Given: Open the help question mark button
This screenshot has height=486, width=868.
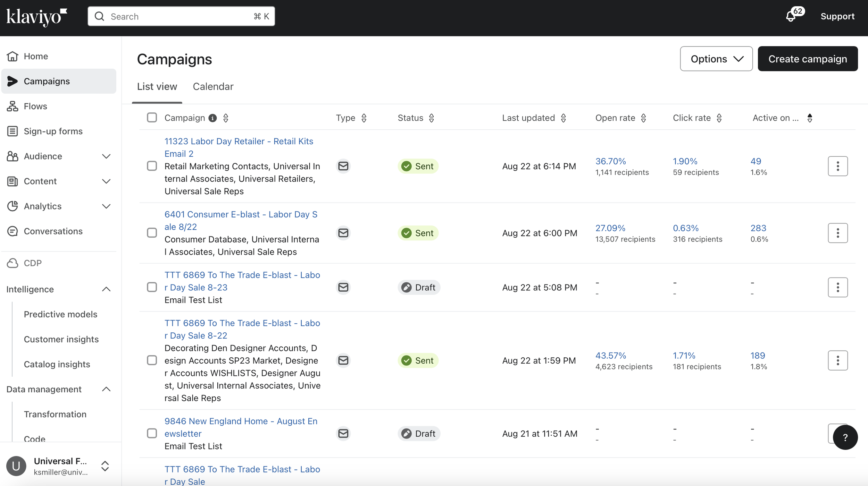Looking at the screenshot, I should (x=845, y=437).
